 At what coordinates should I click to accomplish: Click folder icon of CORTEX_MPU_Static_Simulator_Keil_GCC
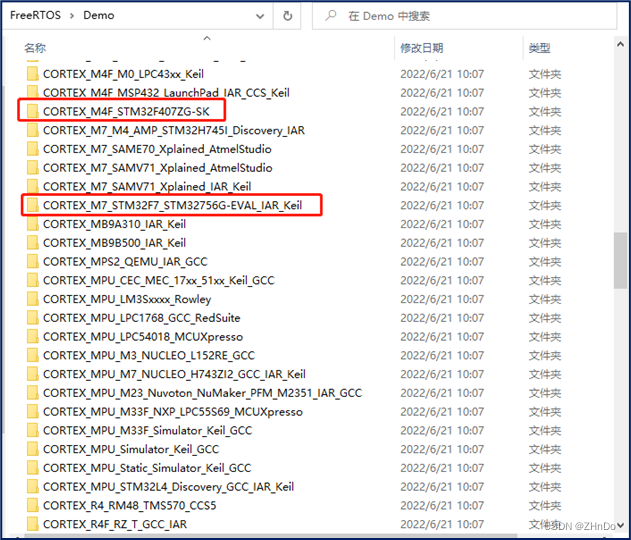tap(33, 468)
